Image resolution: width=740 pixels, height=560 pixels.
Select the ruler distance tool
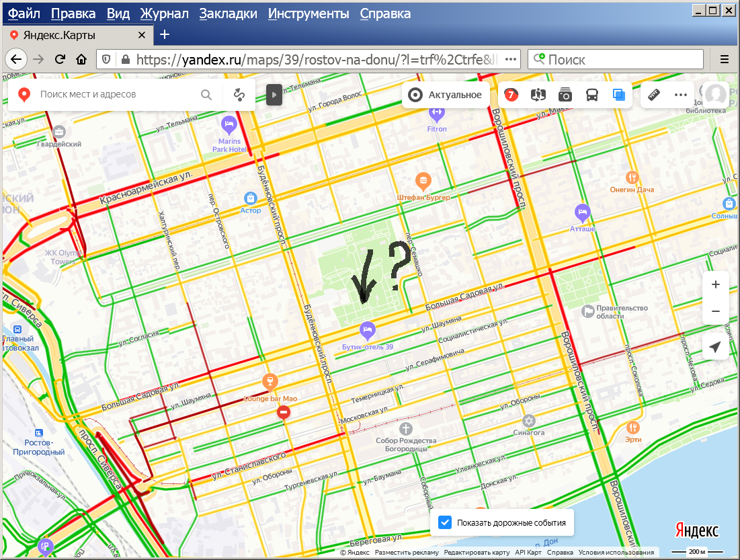654,95
